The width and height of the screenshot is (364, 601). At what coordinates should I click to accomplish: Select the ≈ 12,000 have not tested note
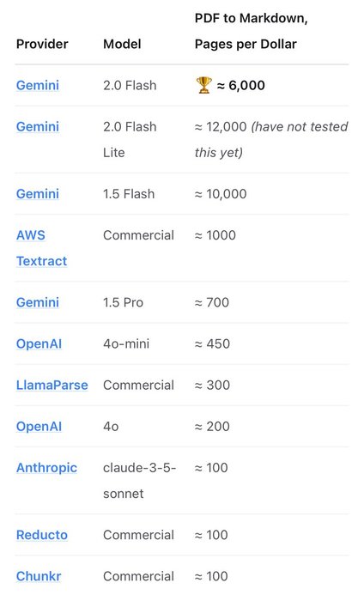(271, 139)
